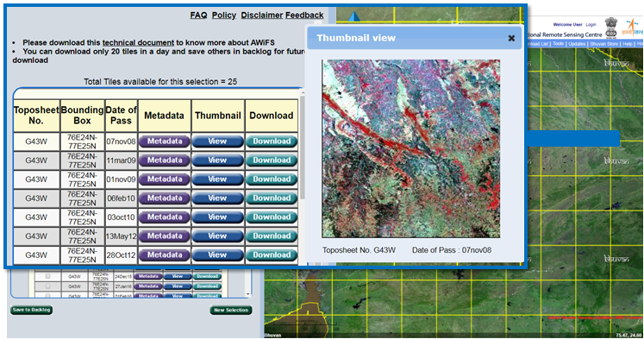Tick the checkbox for 24Dec15 tile

[x=47, y=276]
